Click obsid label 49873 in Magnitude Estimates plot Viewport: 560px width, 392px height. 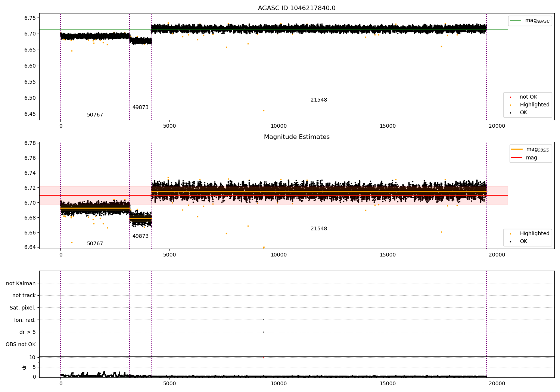click(x=140, y=236)
